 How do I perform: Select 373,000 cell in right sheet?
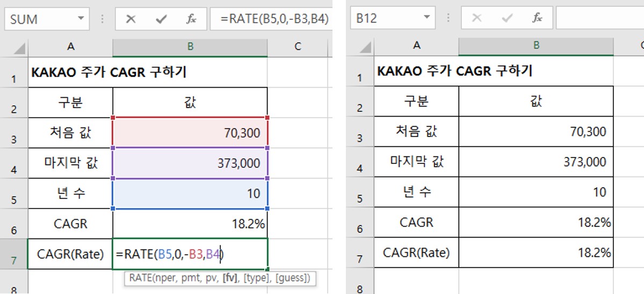tap(536, 162)
